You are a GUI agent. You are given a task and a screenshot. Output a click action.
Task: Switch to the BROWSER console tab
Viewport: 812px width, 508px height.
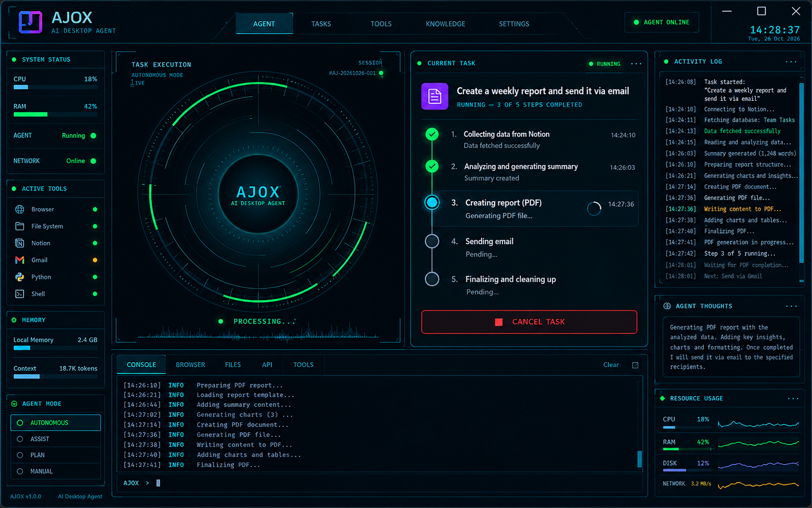click(x=190, y=365)
